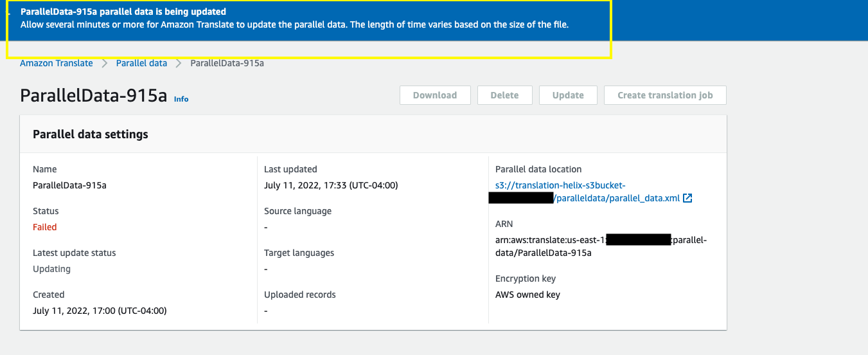Select the AWS owned key text
The height and width of the screenshot is (355, 868).
coord(527,295)
